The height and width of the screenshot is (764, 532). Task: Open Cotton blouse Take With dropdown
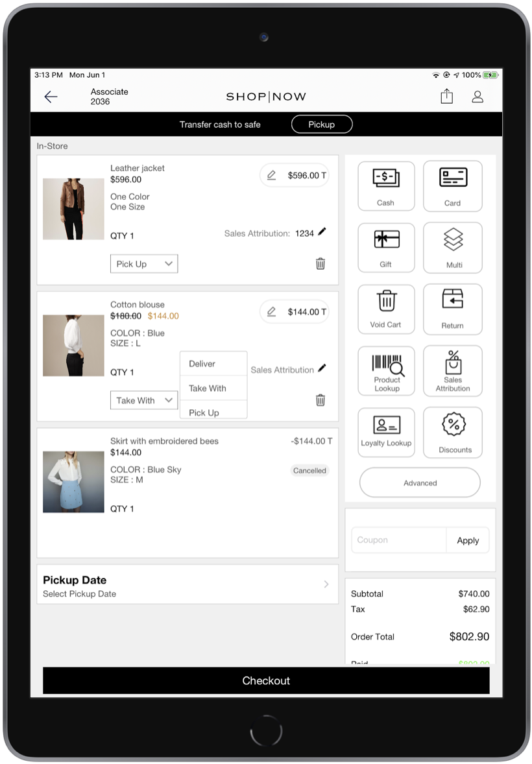point(144,400)
